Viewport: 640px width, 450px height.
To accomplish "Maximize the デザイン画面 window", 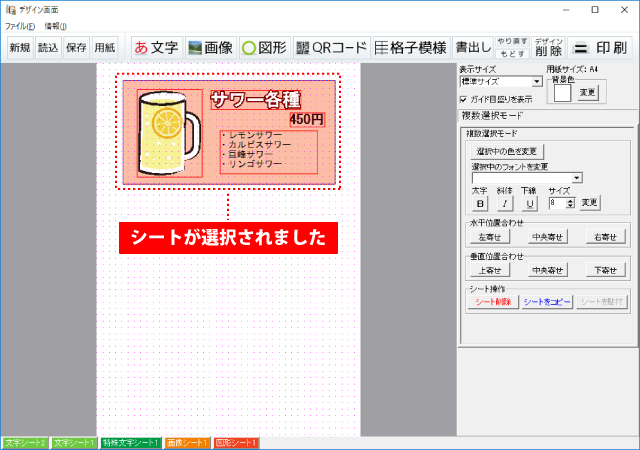I will pos(595,10).
